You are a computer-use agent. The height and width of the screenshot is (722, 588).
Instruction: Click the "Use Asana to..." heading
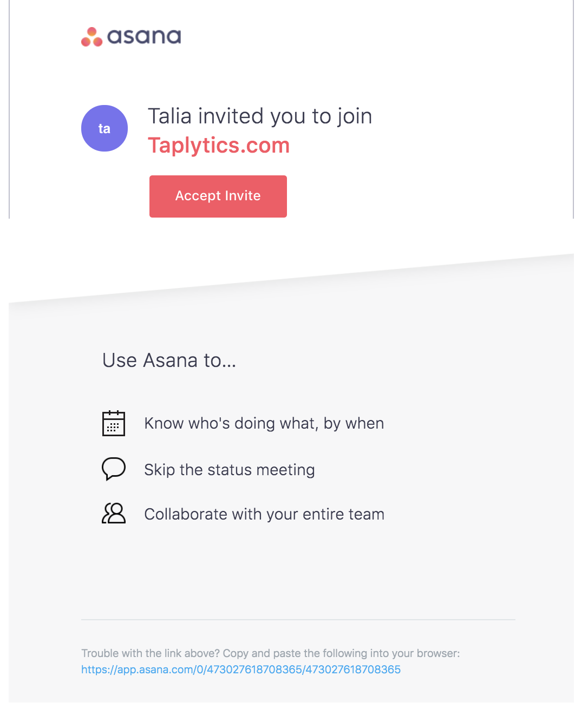coord(169,360)
